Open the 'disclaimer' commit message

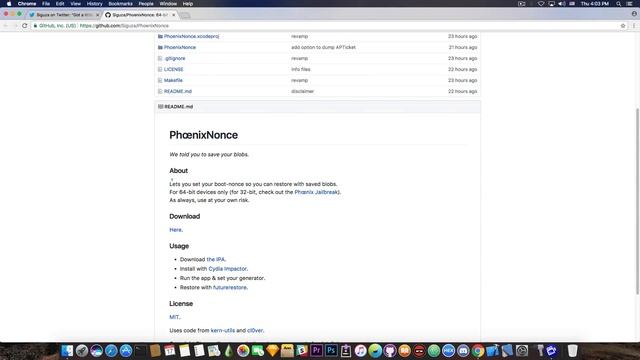coord(302,91)
